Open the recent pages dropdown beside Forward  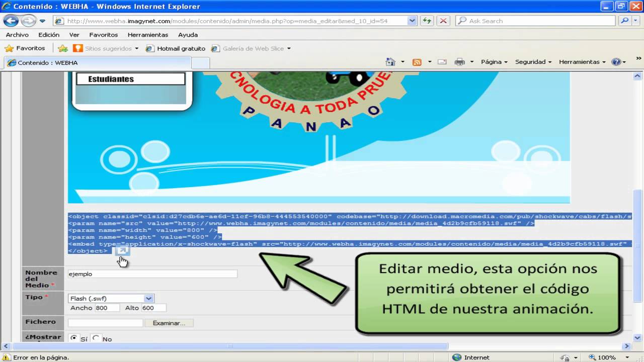(42, 21)
